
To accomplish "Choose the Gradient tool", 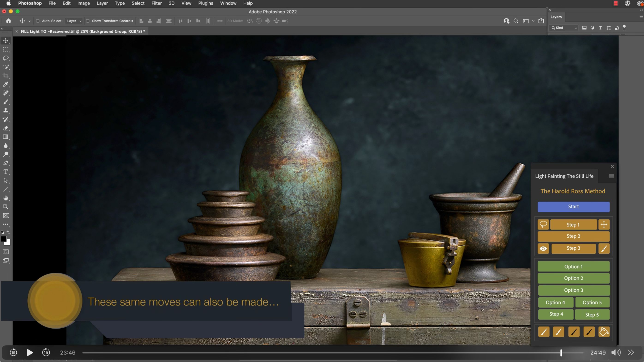I will 6,137.
